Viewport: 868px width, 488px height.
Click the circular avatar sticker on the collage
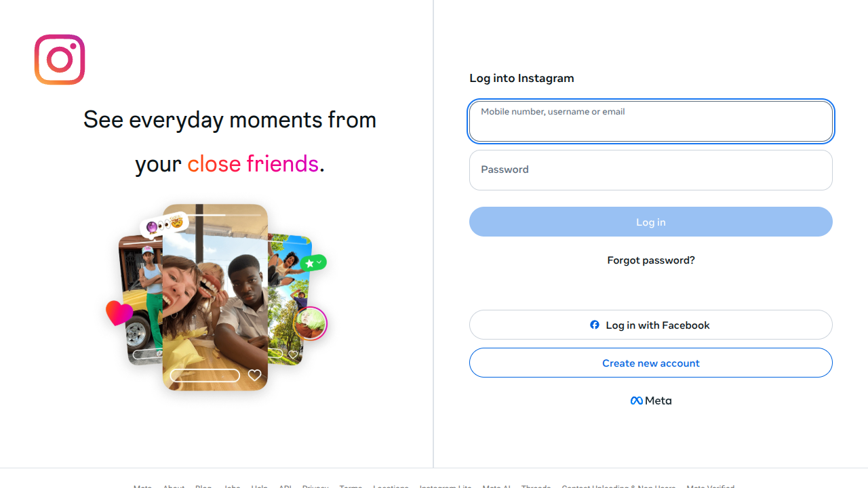(311, 323)
